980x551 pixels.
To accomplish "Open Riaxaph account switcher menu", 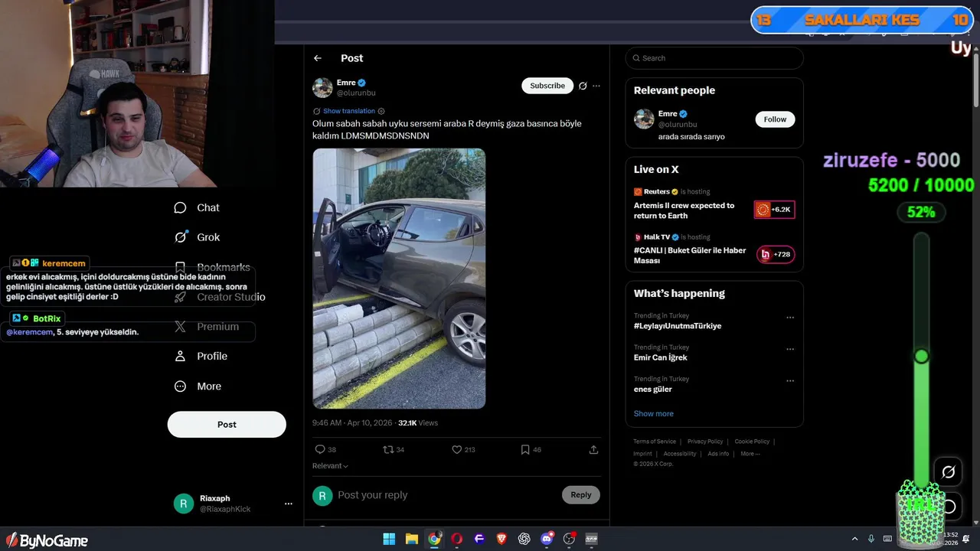I will 288,504.
